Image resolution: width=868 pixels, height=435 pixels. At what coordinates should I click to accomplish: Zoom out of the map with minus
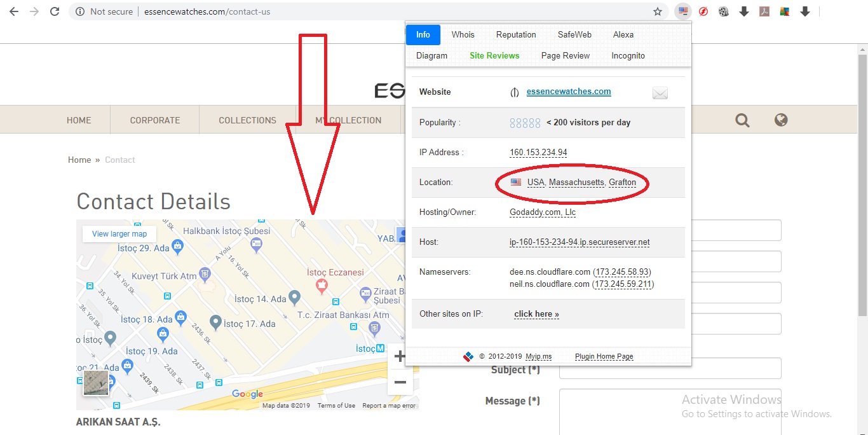pyautogui.click(x=400, y=382)
